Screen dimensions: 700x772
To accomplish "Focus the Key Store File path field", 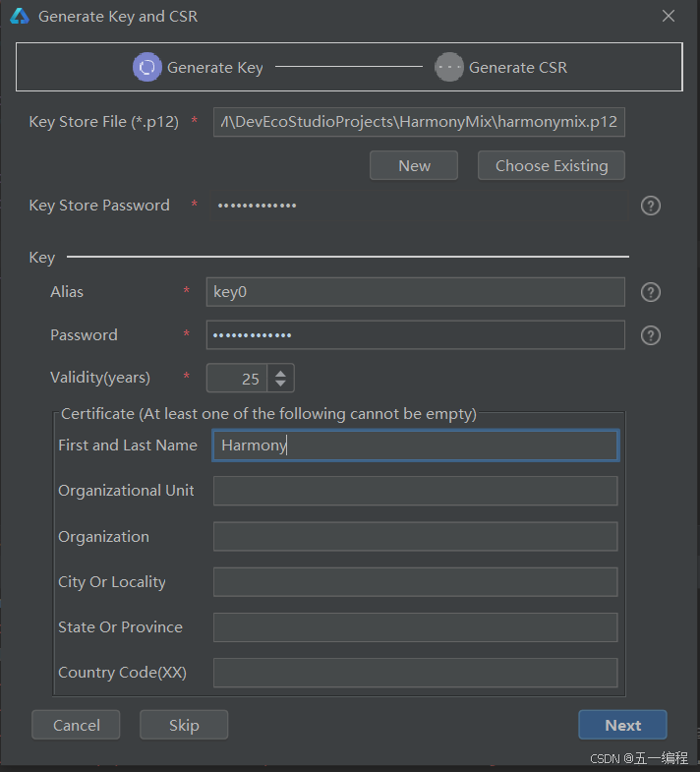I will coord(419,122).
